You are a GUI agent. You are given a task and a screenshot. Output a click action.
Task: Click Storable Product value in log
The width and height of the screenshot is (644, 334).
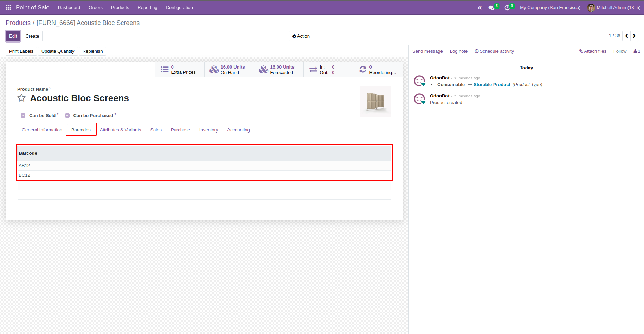pyautogui.click(x=492, y=85)
